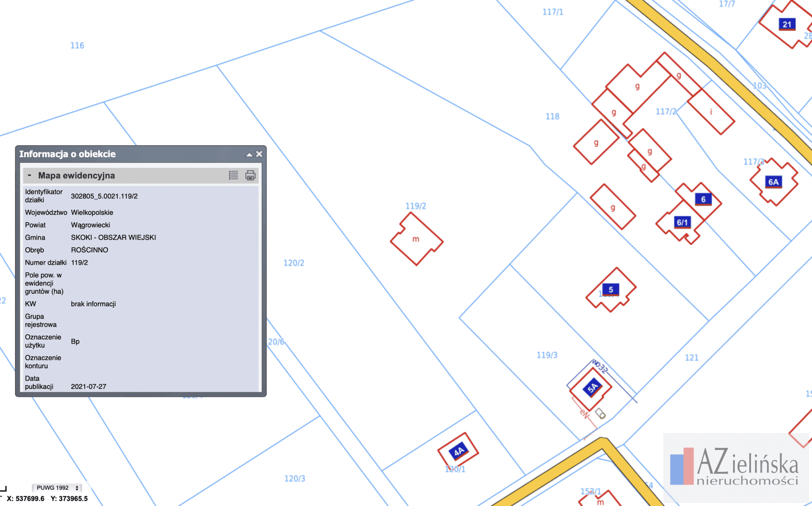Click the building marked m in parcel 119/2
The image size is (812, 506).
(x=416, y=239)
